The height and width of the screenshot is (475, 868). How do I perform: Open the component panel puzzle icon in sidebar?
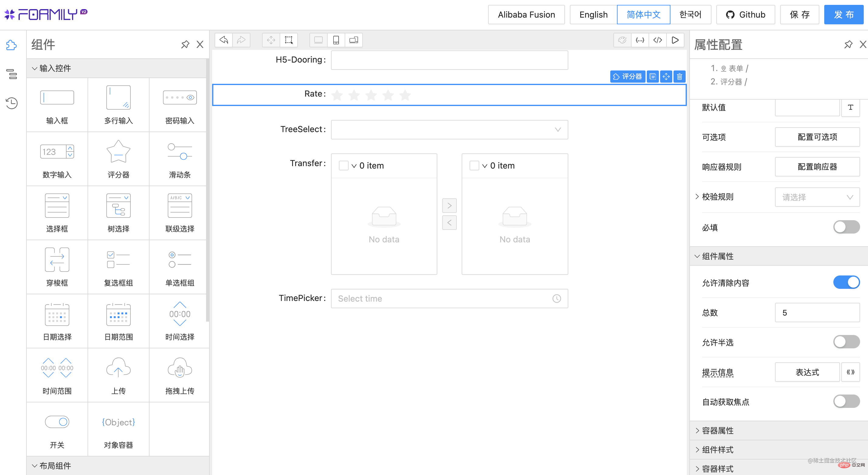12,45
